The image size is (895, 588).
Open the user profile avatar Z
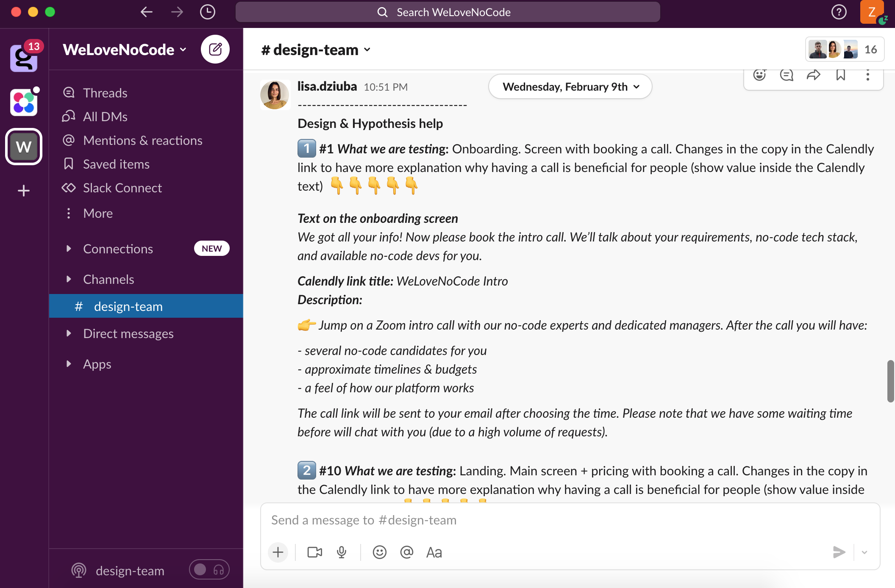[x=872, y=12]
